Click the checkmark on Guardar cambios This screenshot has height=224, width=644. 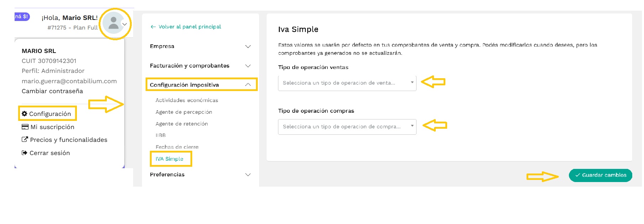point(578,175)
